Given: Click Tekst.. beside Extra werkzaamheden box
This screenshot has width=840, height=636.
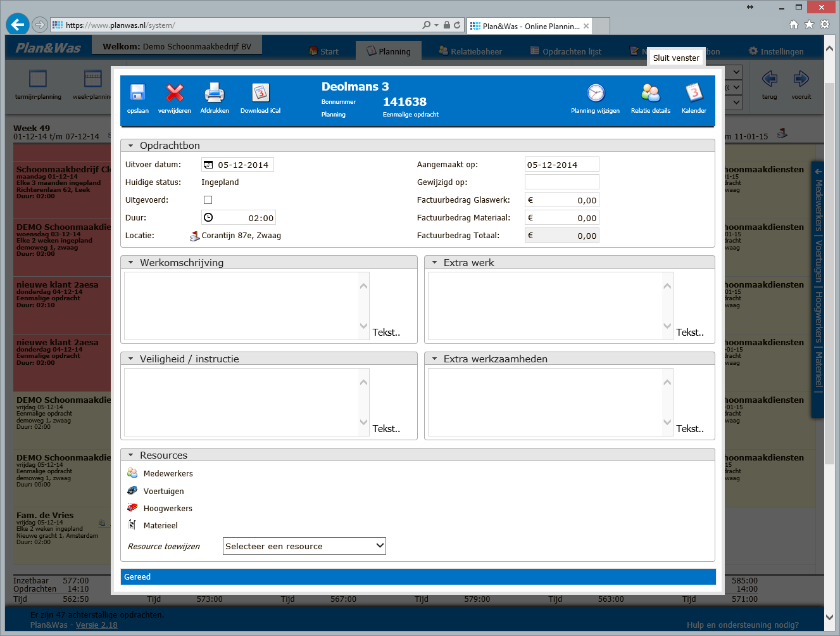Looking at the screenshot, I should click(x=690, y=429).
